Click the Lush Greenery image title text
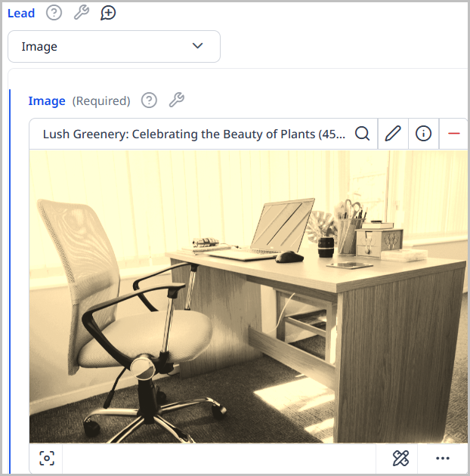Screen dimensions: 470x476 click(194, 134)
